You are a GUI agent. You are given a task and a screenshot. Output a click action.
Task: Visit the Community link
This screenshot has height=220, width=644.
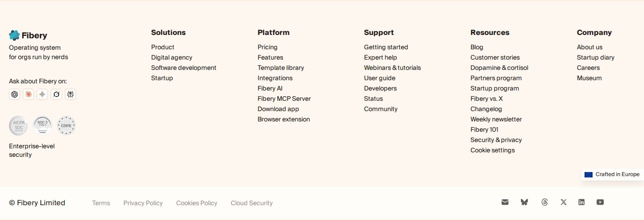(x=381, y=109)
